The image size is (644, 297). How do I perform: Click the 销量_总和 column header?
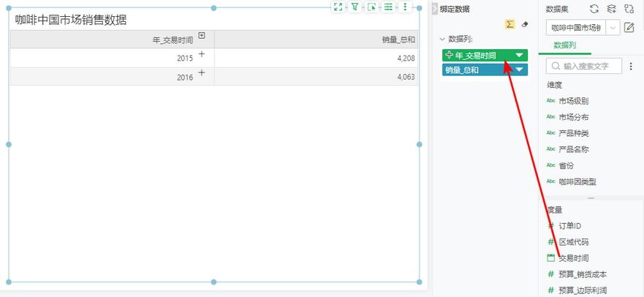pos(316,40)
